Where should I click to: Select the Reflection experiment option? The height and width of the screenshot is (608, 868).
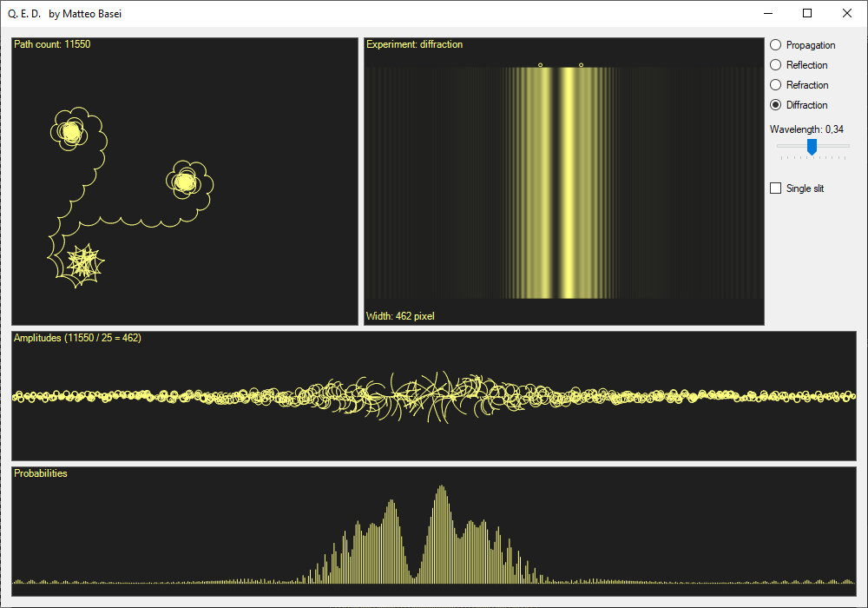[799, 65]
